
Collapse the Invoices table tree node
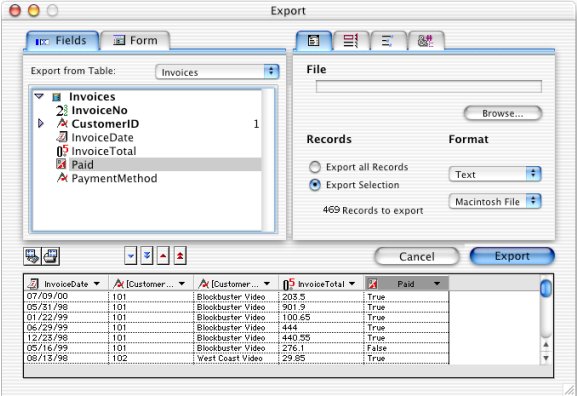[39, 96]
